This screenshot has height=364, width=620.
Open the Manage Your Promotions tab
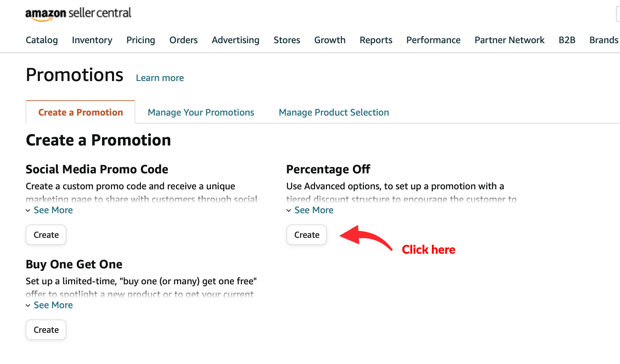coord(201,112)
